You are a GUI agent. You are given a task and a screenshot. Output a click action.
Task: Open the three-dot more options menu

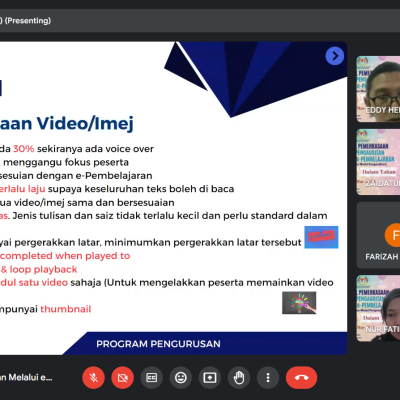click(268, 378)
